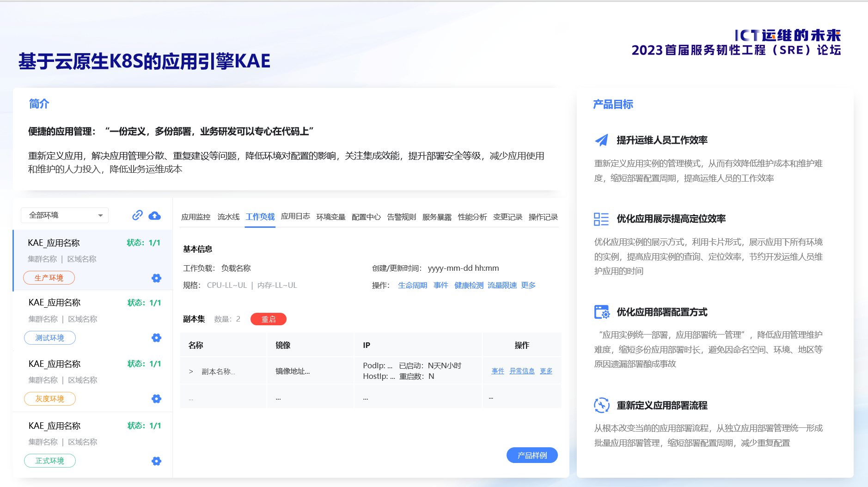Open settings gear for 正式环境 app card
This screenshot has width=868, height=487.
point(157,461)
